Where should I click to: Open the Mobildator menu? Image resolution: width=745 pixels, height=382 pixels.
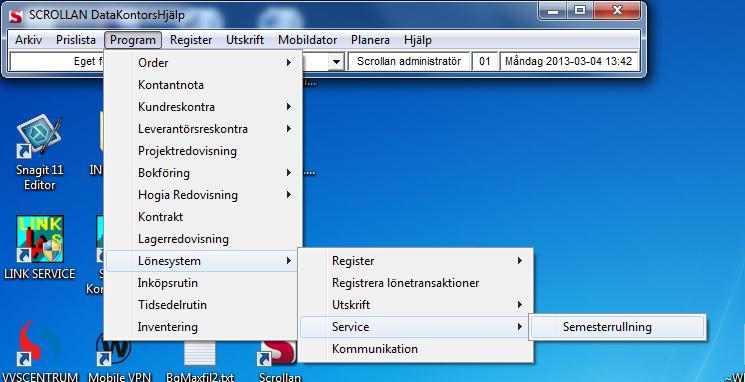point(307,40)
